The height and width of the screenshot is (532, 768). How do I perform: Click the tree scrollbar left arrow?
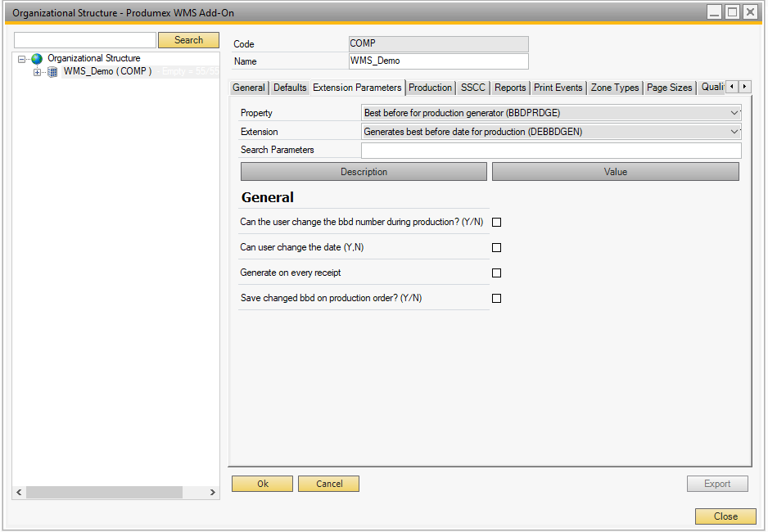pyautogui.click(x=19, y=493)
